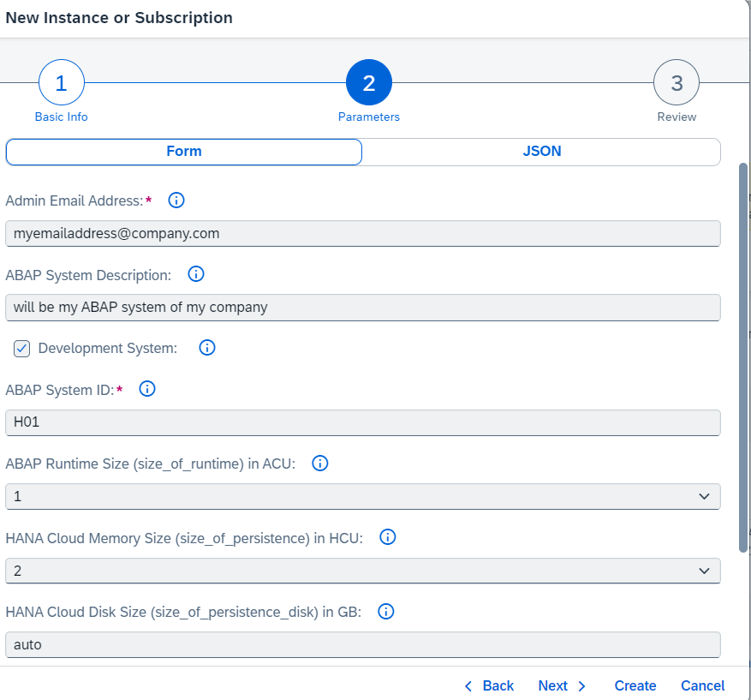Click the Next button
This screenshot has width=751, height=700.
pos(562,685)
